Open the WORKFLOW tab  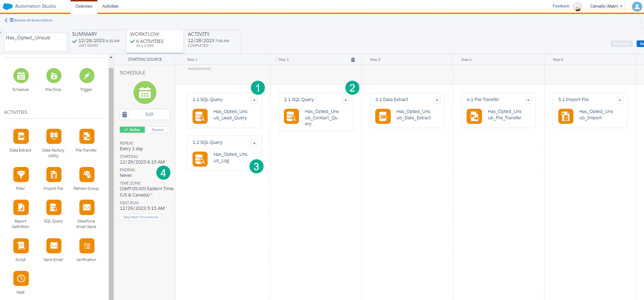(x=155, y=41)
